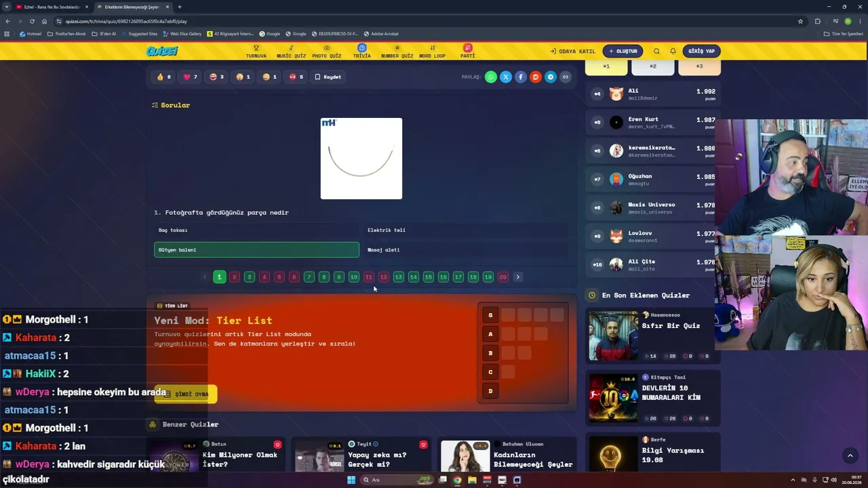React with the angry face emoji showing 5

(297, 77)
